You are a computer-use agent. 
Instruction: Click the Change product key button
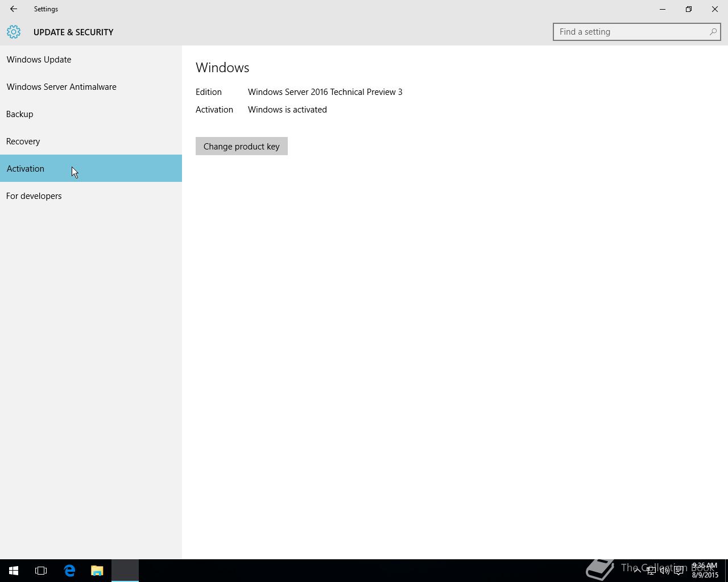pos(242,146)
